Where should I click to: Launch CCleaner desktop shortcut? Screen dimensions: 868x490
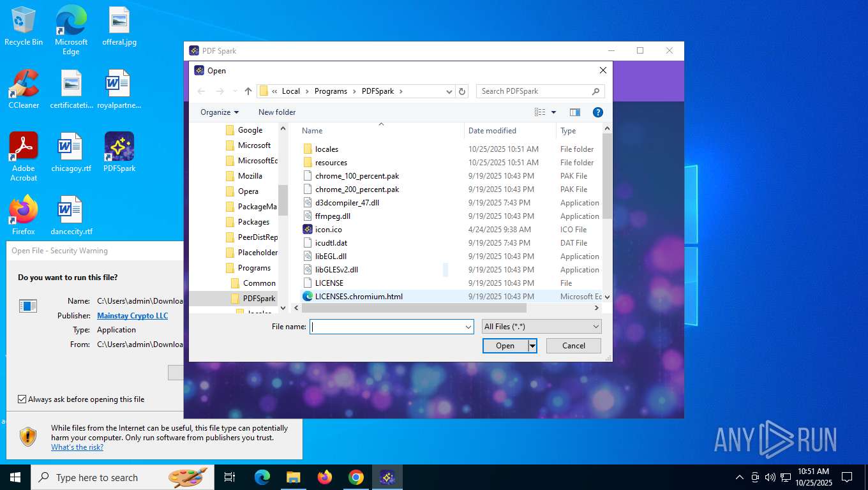point(24,89)
